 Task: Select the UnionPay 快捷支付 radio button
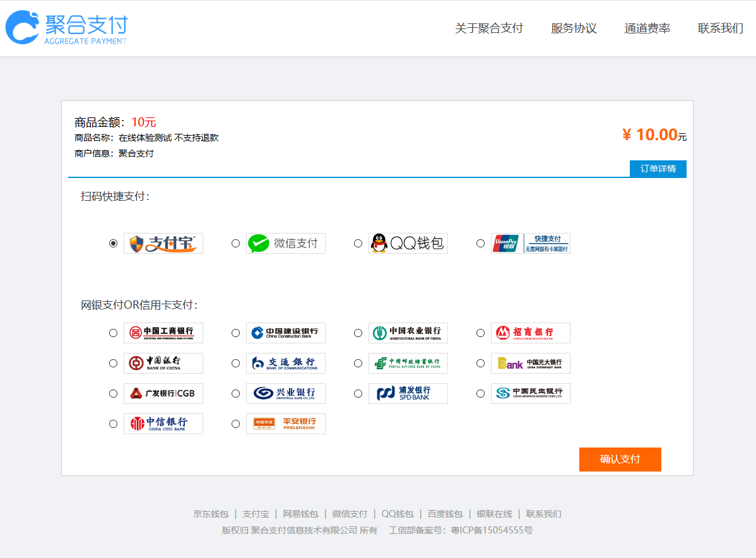[481, 244]
